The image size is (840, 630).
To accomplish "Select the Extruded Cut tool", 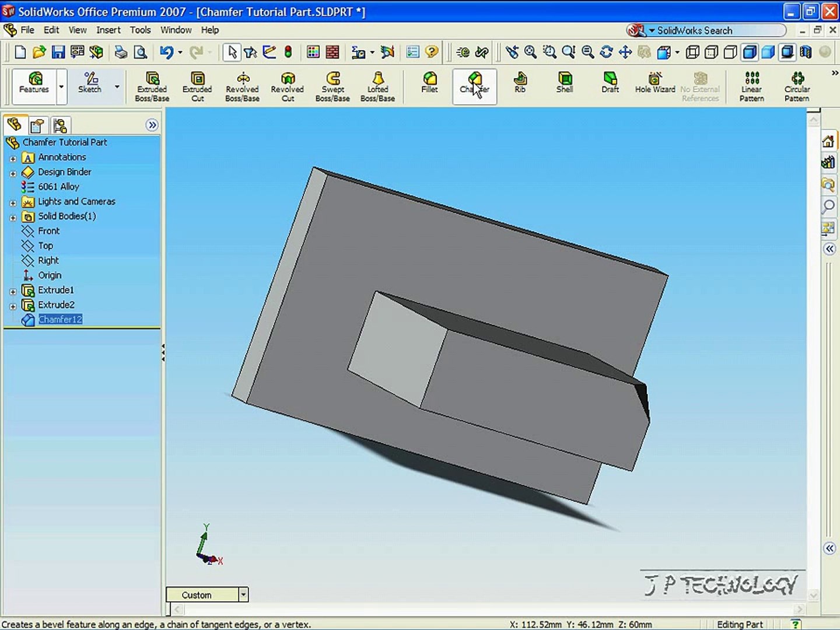I will (x=197, y=86).
